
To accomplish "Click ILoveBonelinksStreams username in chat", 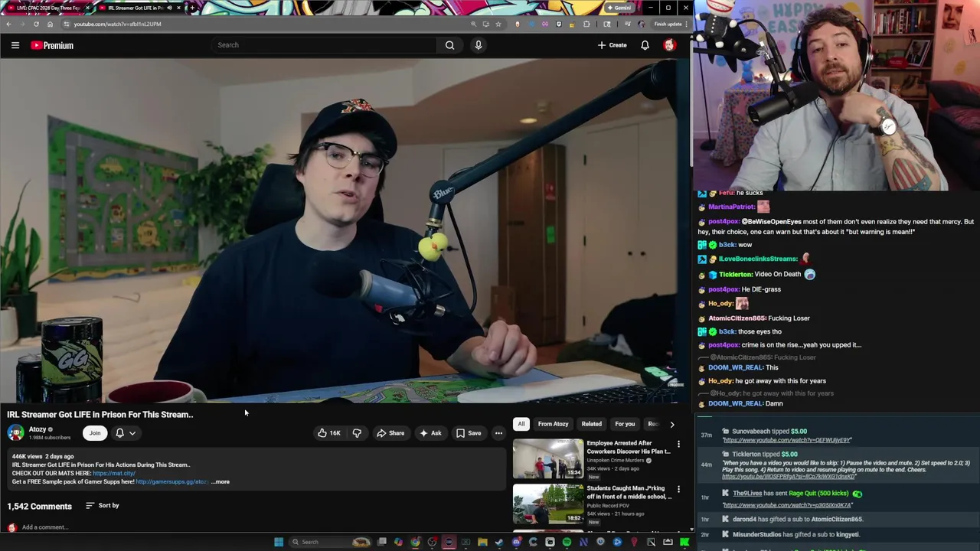I will (758, 259).
